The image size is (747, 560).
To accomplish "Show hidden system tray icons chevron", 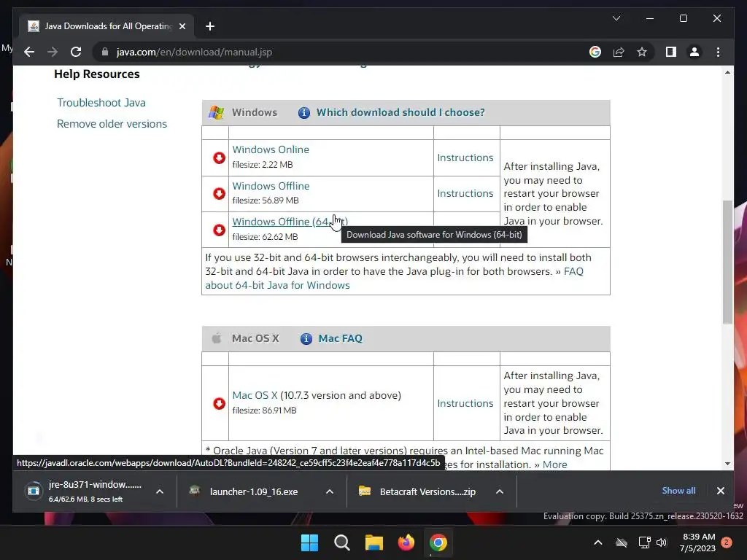I will point(598,542).
